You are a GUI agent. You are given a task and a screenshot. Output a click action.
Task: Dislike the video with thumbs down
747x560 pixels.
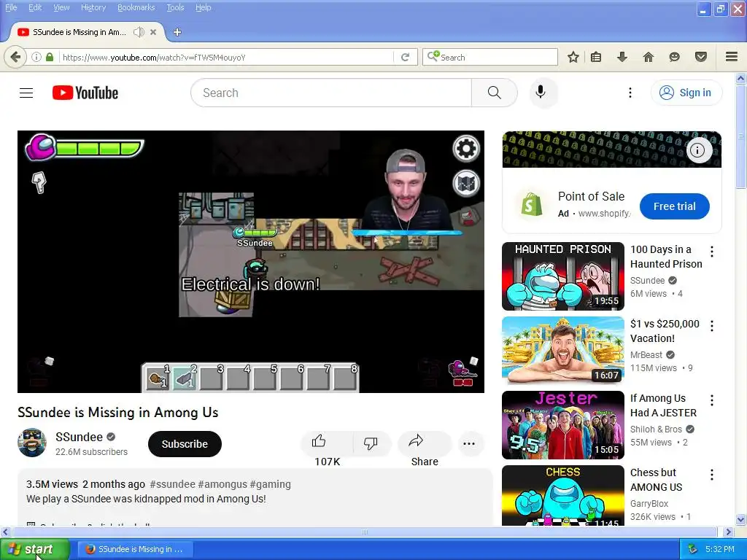[x=371, y=443]
